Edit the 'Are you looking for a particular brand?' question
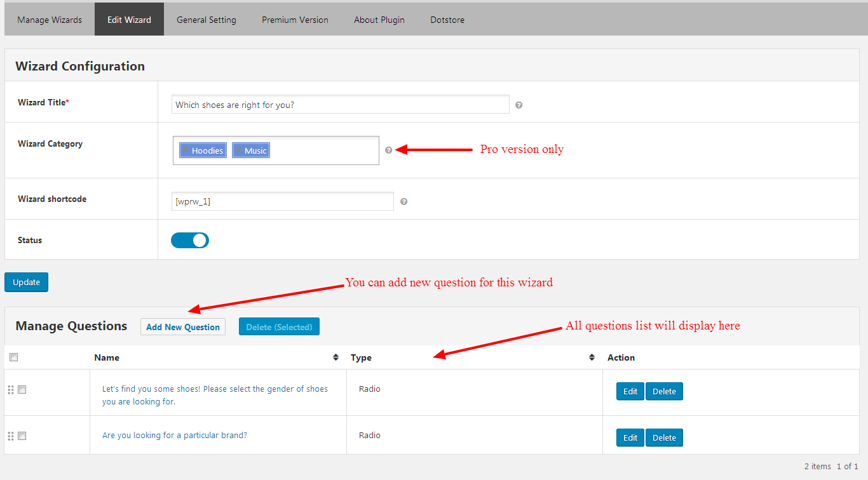 click(630, 438)
